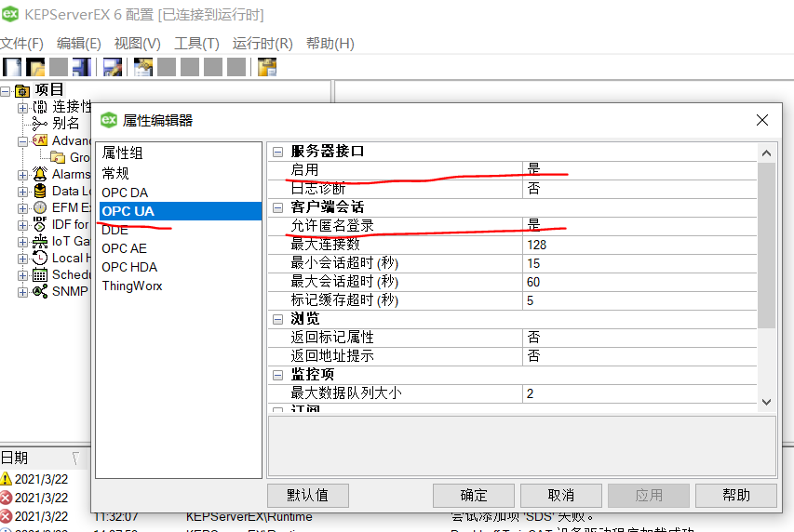Screen dimensions: 794x532
Task: Expand the Alarms tree node
Action: click(22, 175)
